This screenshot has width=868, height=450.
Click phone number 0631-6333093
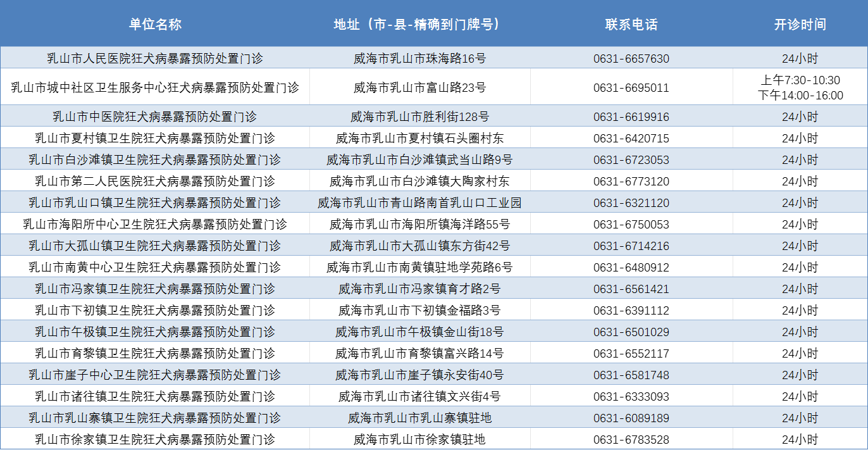pyautogui.click(x=631, y=396)
